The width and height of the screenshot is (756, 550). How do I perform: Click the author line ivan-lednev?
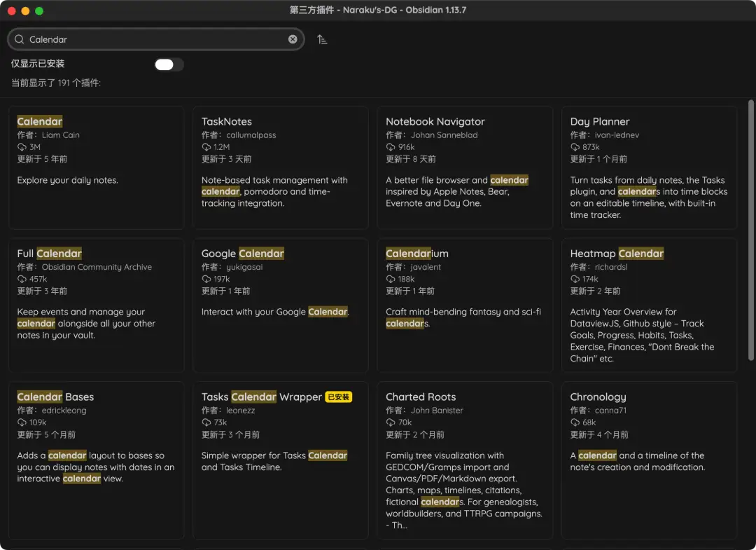(605, 135)
